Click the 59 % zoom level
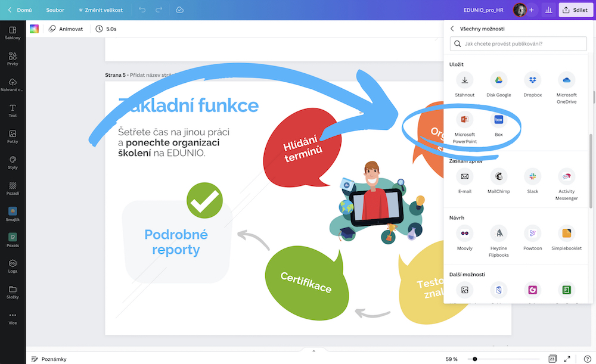Screen dimensions: 596x364 [452, 359]
